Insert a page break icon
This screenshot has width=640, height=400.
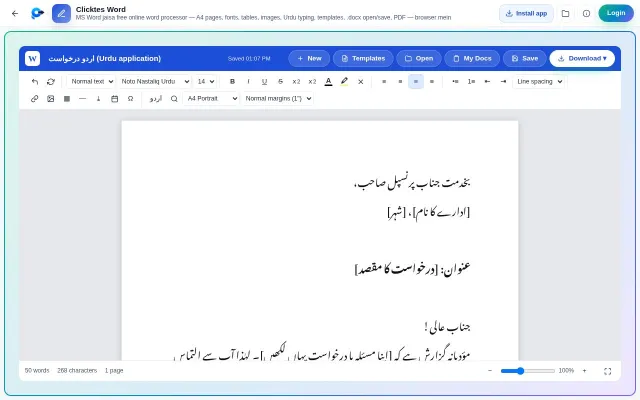(x=98, y=99)
